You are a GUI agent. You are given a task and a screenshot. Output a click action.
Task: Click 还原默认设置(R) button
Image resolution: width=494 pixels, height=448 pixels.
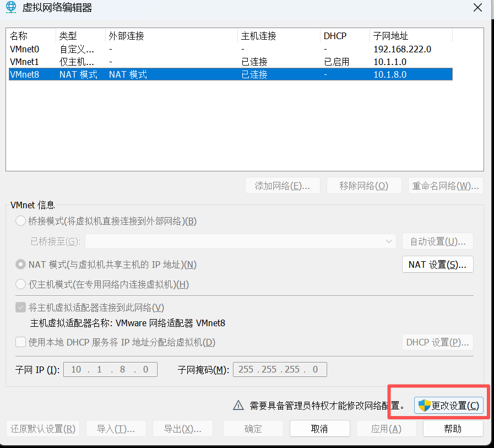point(43,429)
